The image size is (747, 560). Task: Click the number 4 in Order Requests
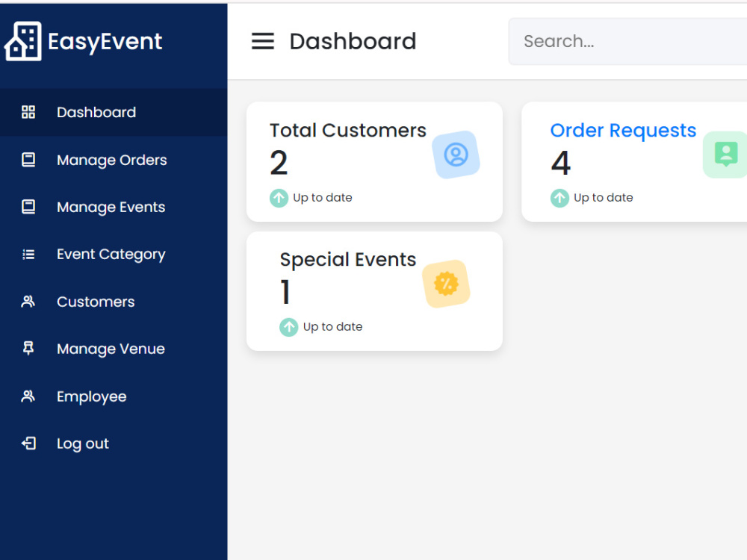point(561,163)
